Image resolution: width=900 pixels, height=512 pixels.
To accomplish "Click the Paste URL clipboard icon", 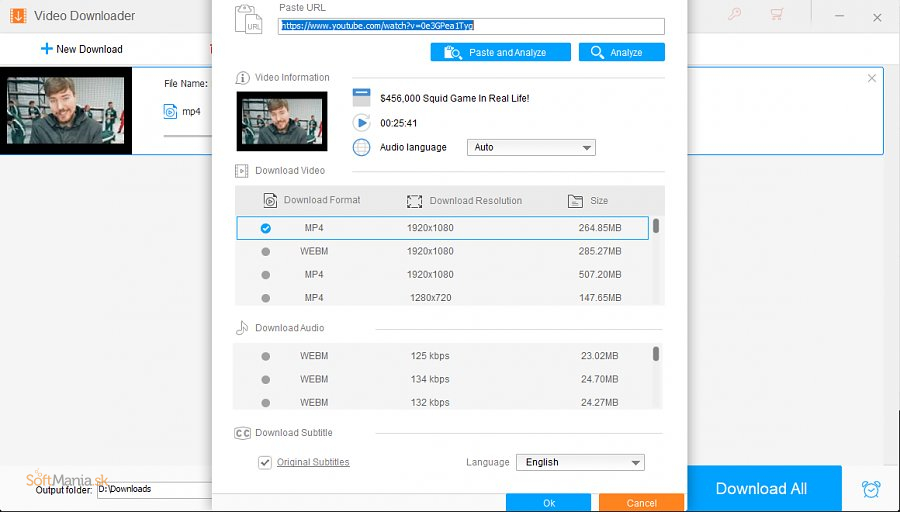I will [248, 20].
